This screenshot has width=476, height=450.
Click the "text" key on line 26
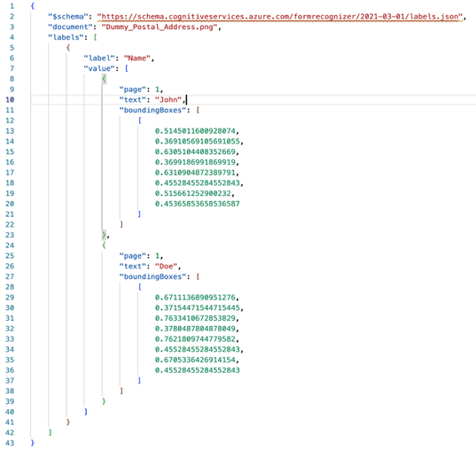pyautogui.click(x=133, y=266)
